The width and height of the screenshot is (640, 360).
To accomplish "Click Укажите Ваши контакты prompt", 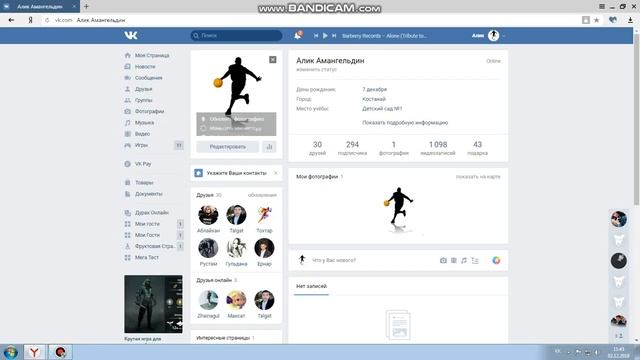I will pos(236,173).
